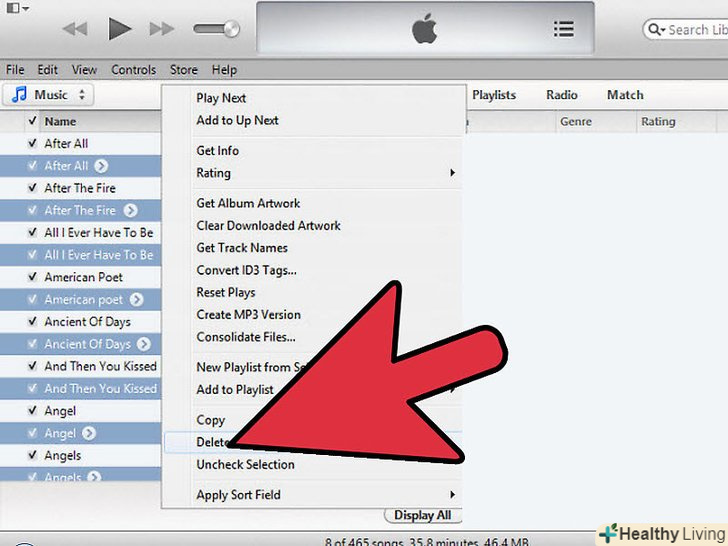Choose Delete from the context menu

pos(212,442)
